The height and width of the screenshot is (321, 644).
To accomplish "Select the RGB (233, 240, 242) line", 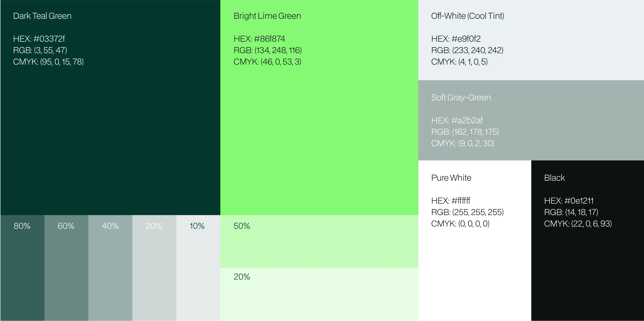I will click(x=467, y=50).
